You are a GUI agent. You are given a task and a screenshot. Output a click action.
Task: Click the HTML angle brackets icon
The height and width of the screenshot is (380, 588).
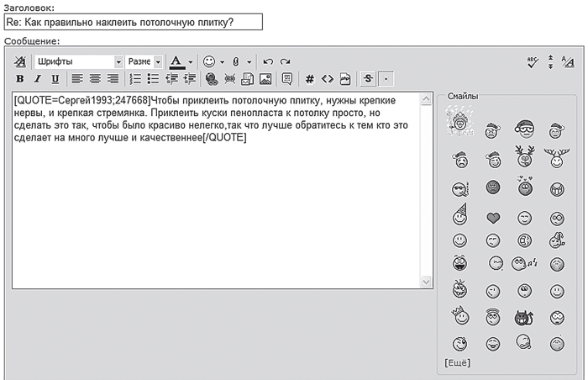click(328, 79)
